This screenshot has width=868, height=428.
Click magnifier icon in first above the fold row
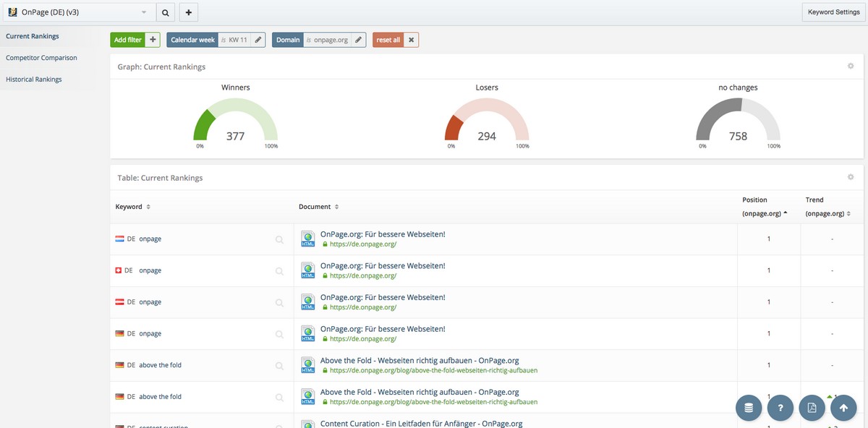[x=279, y=366]
